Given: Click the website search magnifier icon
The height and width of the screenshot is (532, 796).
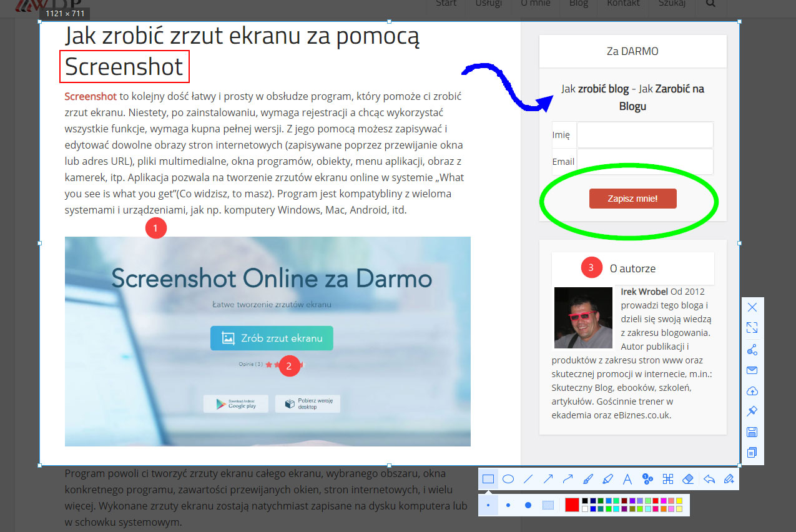Looking at the screenshot, I should tap(710, 3).
